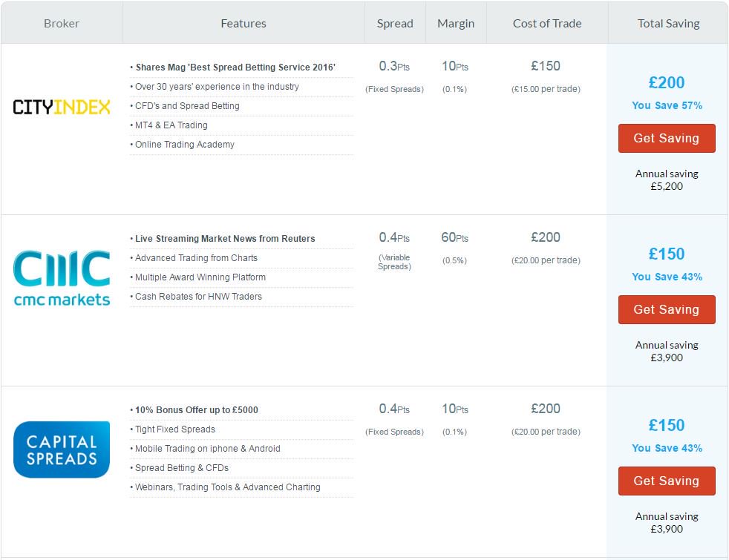Select the Broker column header
This screenshot has width=729, height=560.
[62, 23]
